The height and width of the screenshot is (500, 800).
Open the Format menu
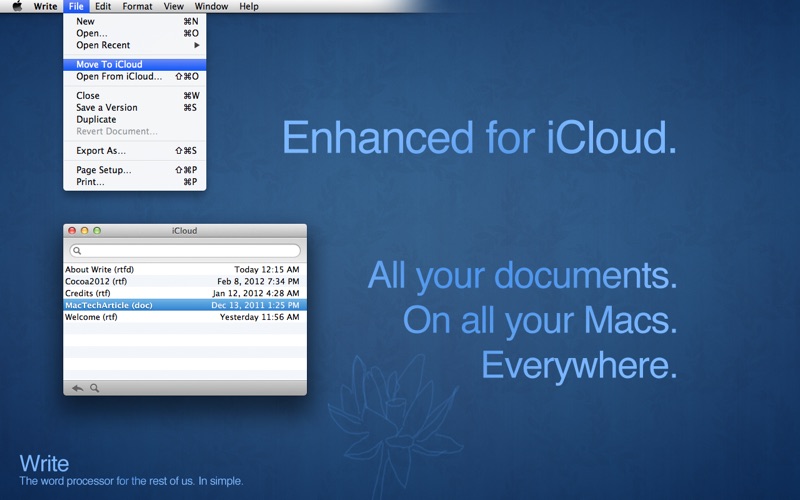pos(137,6)
